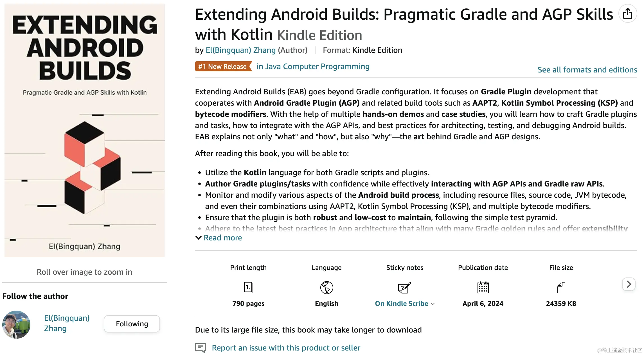Click the Sticky notes pen icon
Image resolution: width=644 pixels, height=355 pixels.
[404, 287]
